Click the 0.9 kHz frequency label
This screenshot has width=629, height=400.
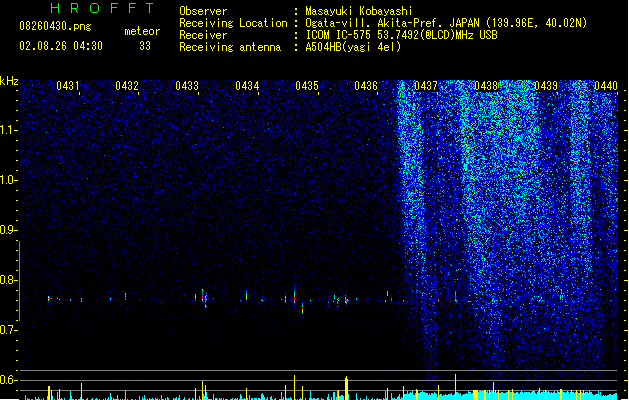point(7,230)
